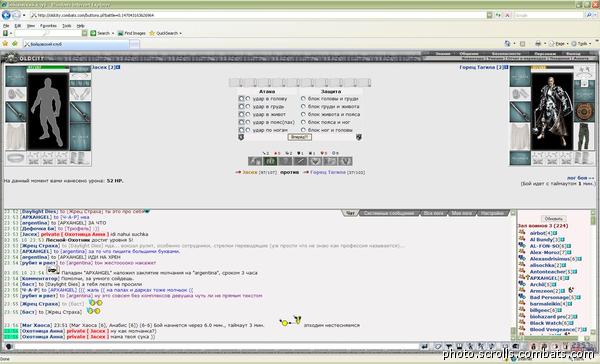The height and width of the screenshot is (364, 600).
Task: Open the Page menu dropdown
Action: [x=560, y=44]
